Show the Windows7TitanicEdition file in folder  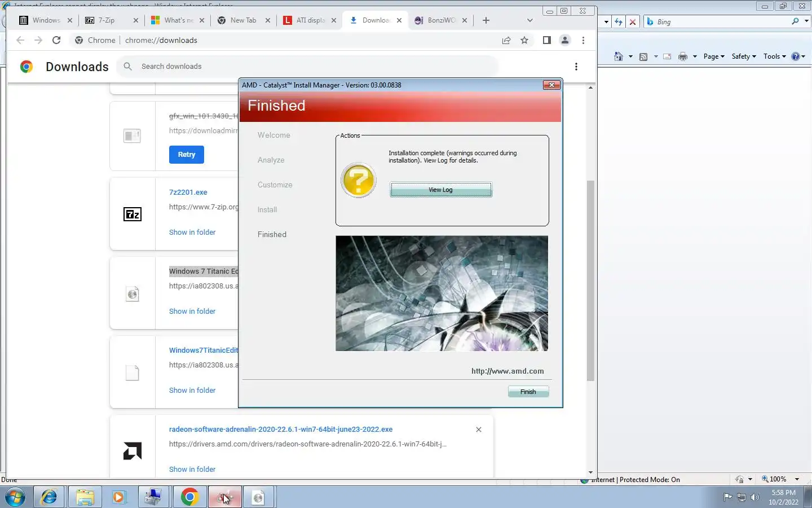tap(192, 390)
